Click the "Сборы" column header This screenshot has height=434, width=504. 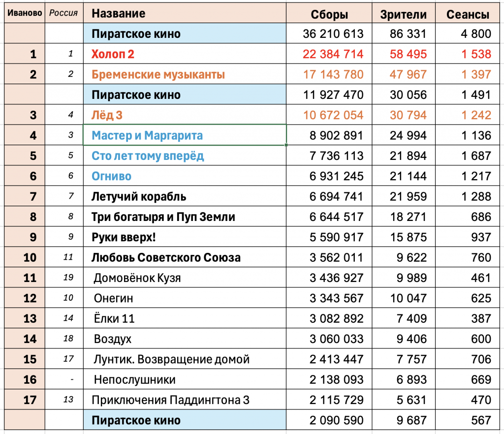pyautogui.click(x=329, y=13)
